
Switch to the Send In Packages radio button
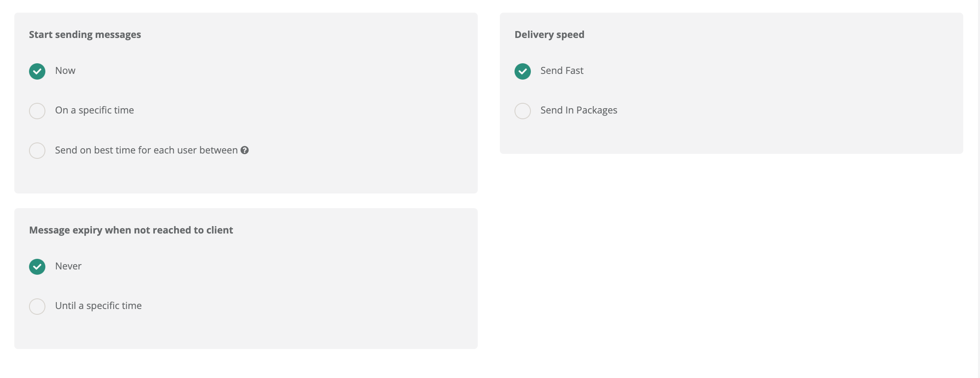pos(522,111)
